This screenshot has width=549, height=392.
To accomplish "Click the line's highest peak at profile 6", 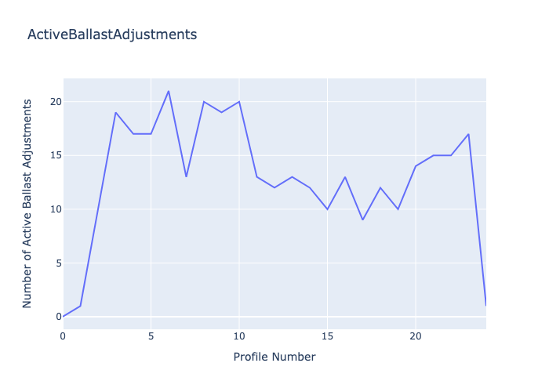I will (169, 91).
